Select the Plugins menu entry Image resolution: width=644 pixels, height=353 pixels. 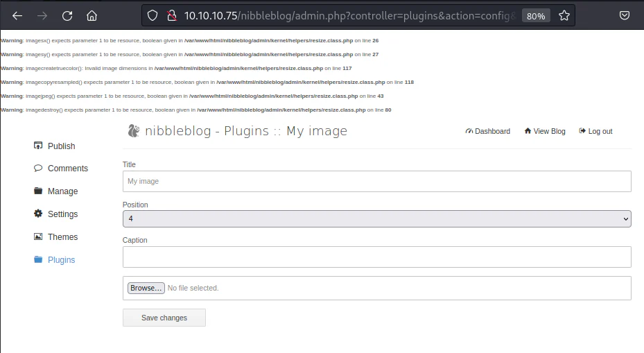(x=61, y=260)
